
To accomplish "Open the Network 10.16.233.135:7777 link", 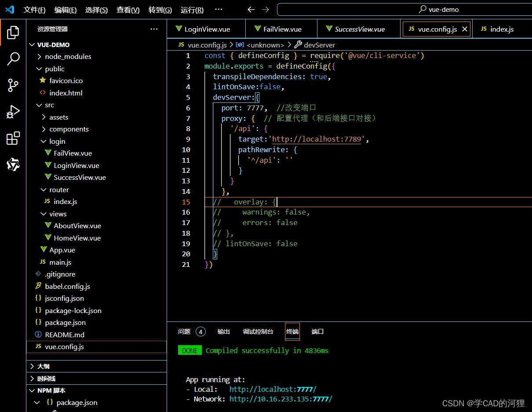I will click(281, 399).
